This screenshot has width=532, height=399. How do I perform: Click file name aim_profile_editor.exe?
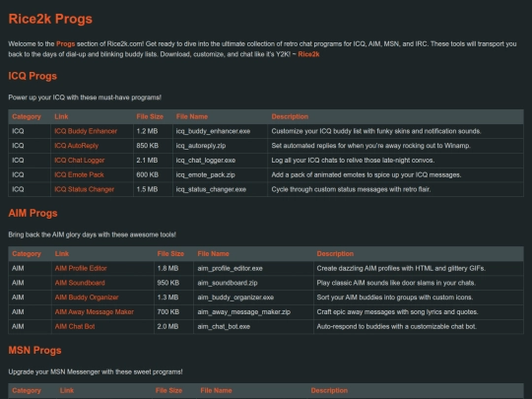coord(230,268)
